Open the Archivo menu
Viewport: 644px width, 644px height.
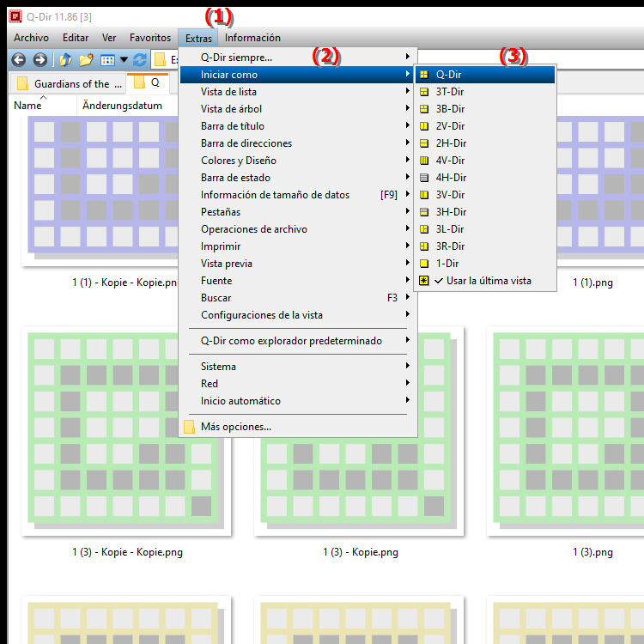pyautogui.click(x=31, y=38)
